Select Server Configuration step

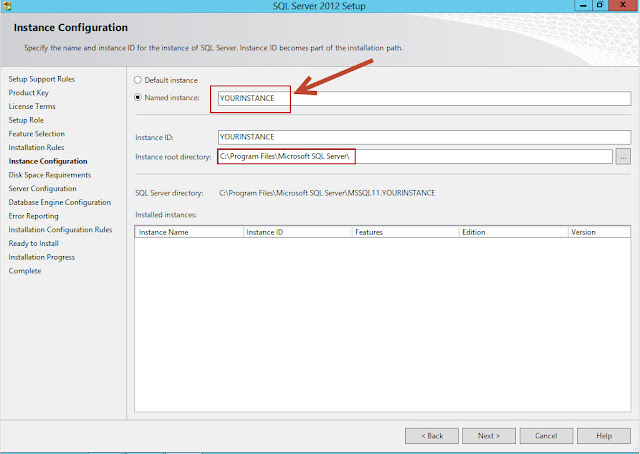42,189
